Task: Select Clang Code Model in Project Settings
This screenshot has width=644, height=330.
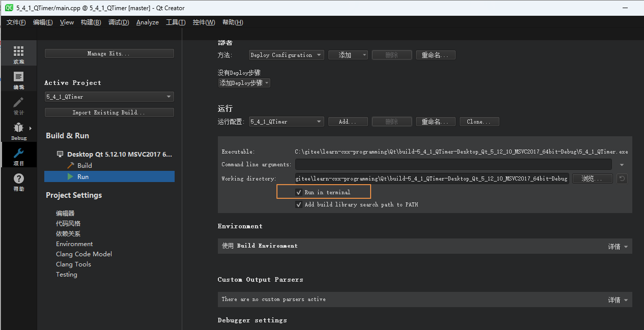Action: pos(83,254)
